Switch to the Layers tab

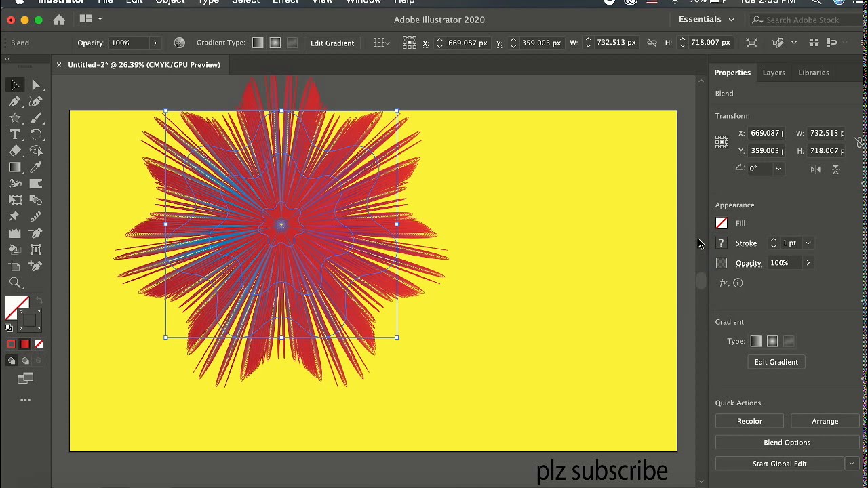[774, 73]
